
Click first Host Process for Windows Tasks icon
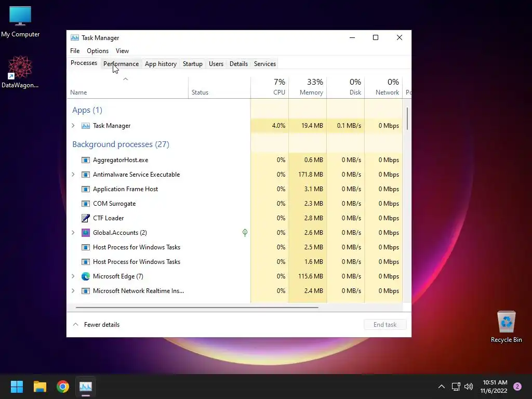tap(86, 247)
